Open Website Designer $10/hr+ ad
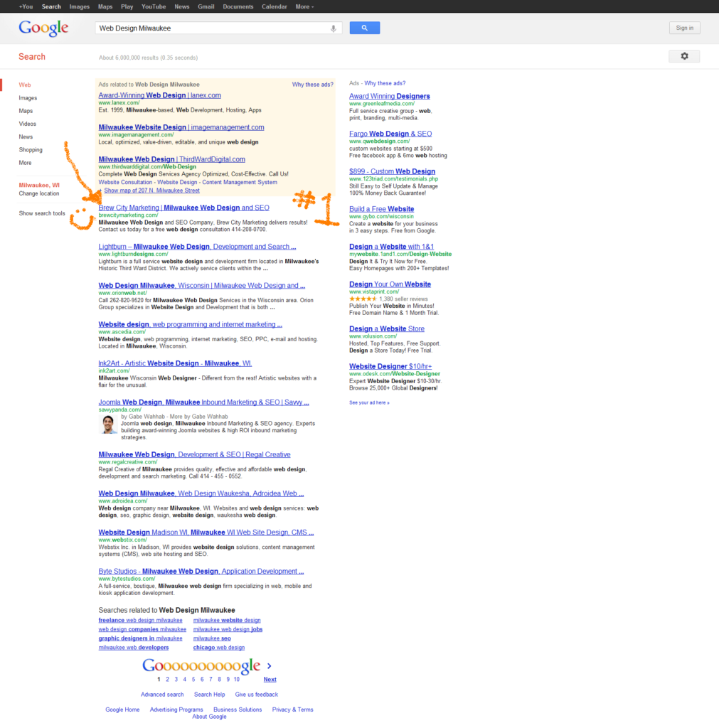Image resolution: width=719 pixels, height=728 pixels. click(390, 366)
